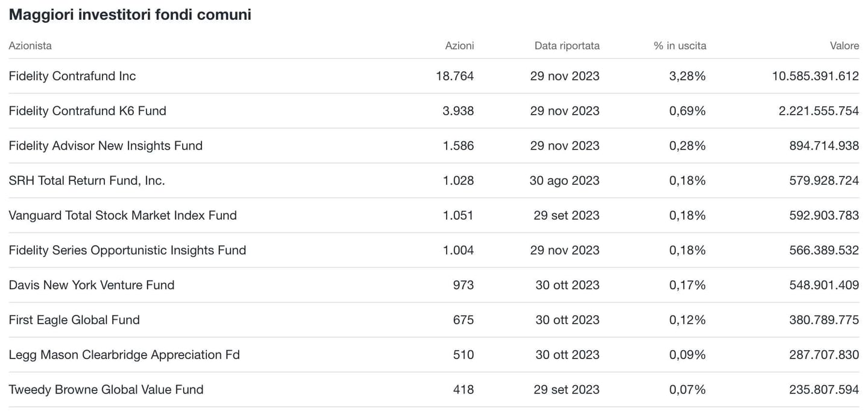Click the Azionista column header

click(30, 46)
